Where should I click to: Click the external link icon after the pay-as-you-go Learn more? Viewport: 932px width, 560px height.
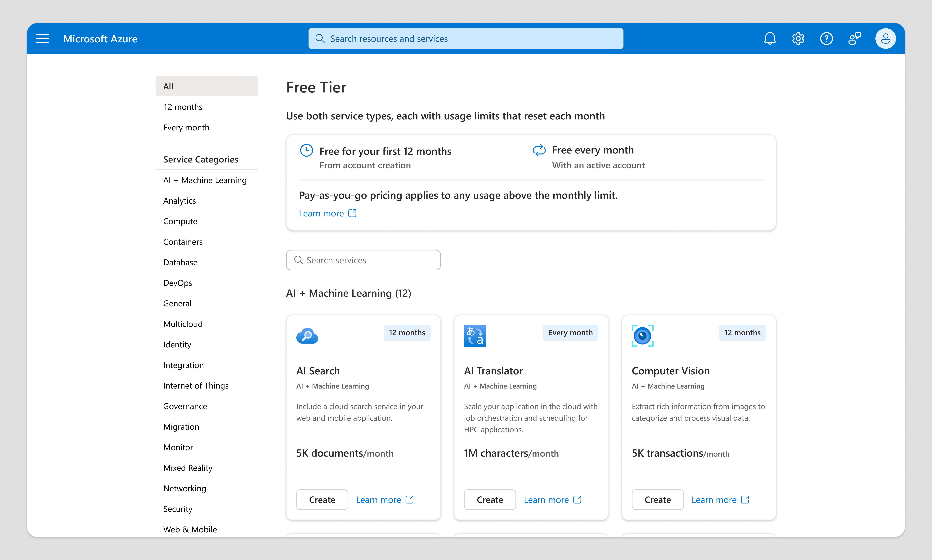pos(352,213)
